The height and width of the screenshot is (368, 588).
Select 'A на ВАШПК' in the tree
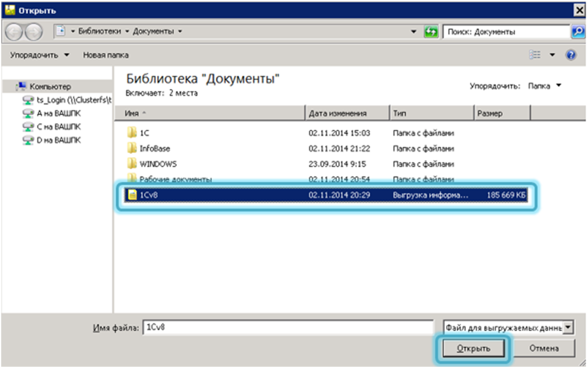pos(59,113)
